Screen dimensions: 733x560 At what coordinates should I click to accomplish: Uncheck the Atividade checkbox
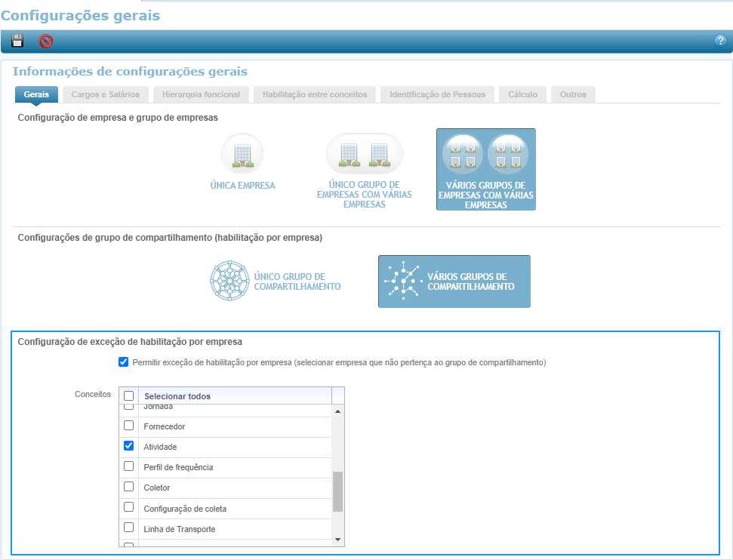point(128,446)
